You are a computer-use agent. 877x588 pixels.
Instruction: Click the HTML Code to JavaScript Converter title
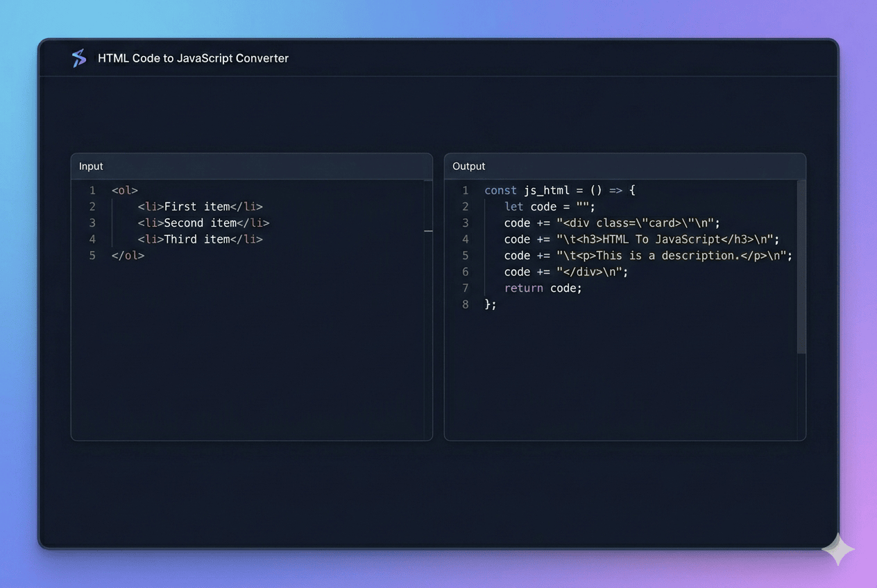pyautogui.click(x=193, y=58)
